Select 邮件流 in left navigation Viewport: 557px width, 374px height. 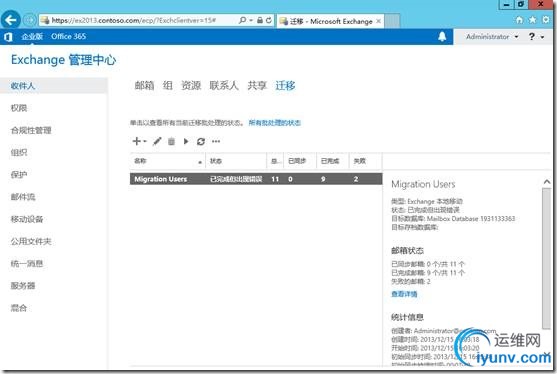tap(23, 197)
